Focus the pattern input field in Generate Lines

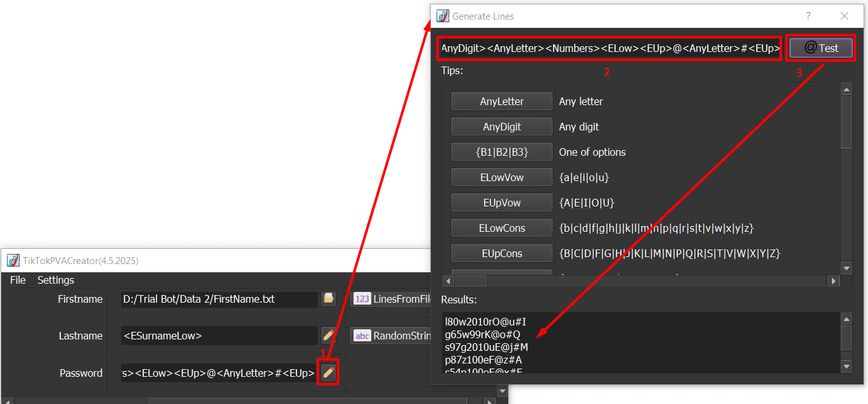(x=611, y=47)
